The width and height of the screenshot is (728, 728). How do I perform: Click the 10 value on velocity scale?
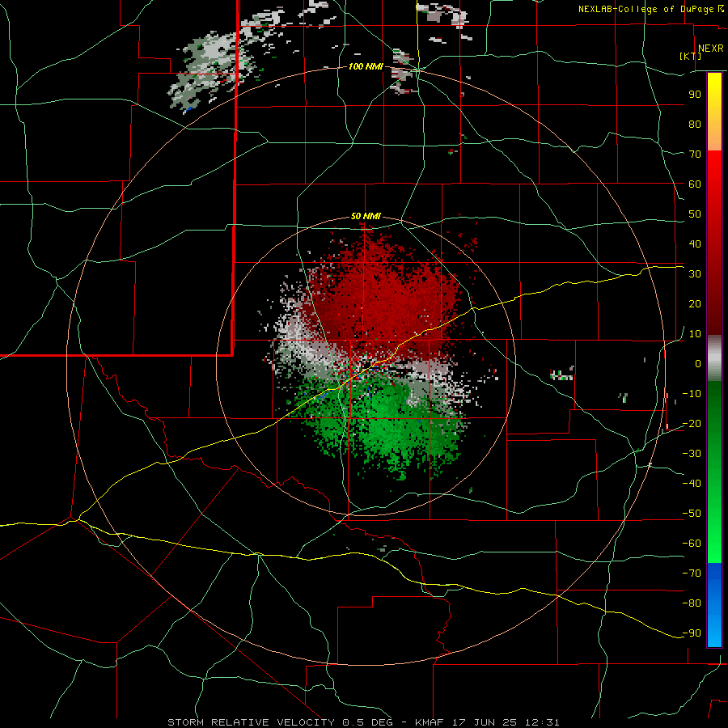coord(695,334)
